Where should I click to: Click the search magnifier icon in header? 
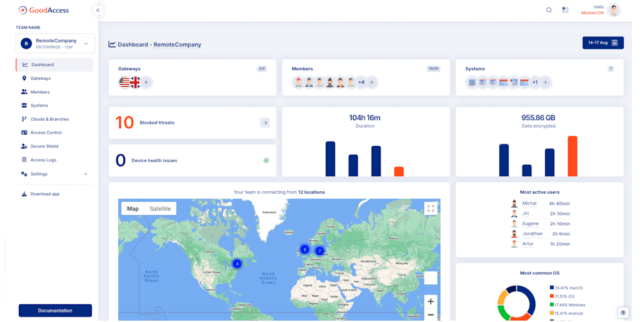point(549,10)
